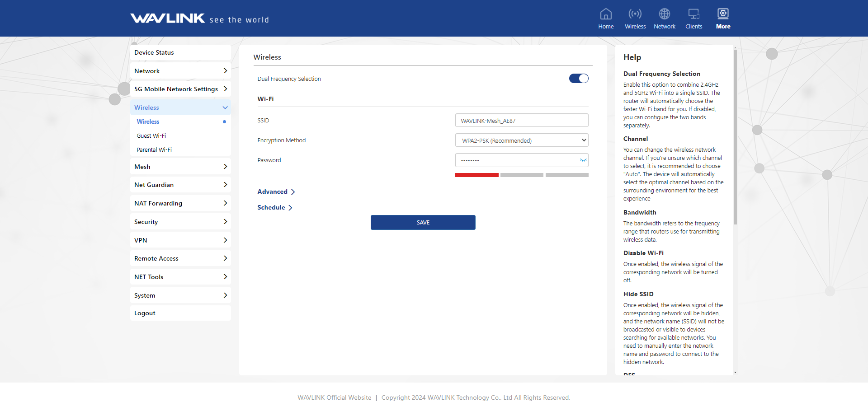Image resolution: width=868 pixels, height=411 pixels.
Task: Open the Clients devices icon
Action: pyautogui.click(x=693, y=14)
